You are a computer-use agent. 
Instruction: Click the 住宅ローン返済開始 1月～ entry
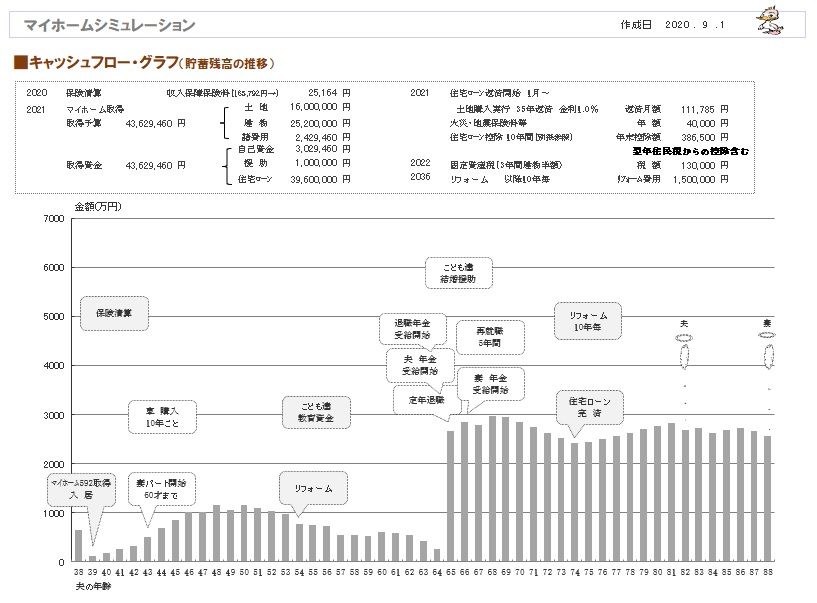pos(500,93)
